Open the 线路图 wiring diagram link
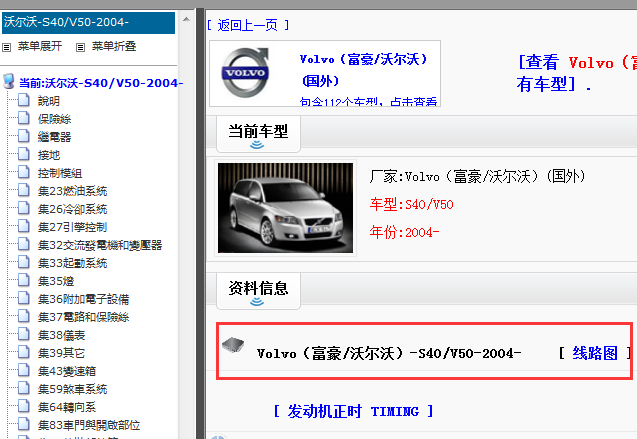 click(x=595, y=353)
